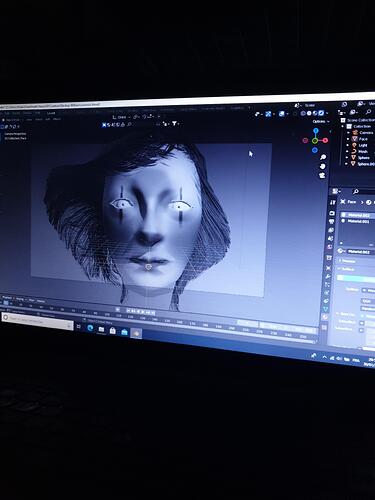375x500 pixels.
Task: Select the pan hand navigation icon
Action: tap(322, 166)
